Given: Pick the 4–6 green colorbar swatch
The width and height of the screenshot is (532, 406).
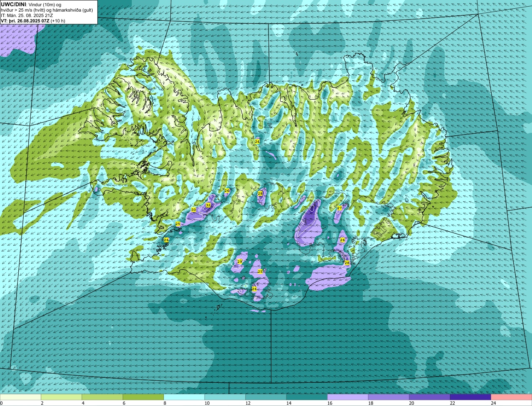Looking at the screenshot, I should pos(102,397).
